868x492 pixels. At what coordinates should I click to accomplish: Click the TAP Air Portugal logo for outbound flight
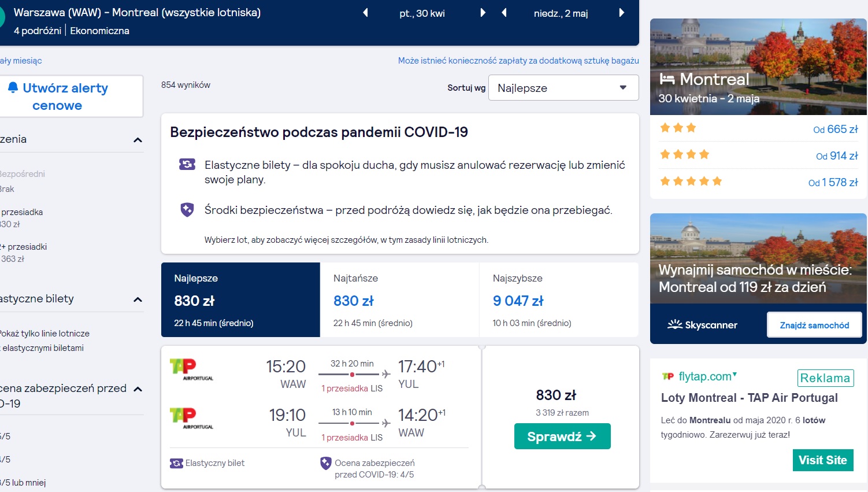click(191, 369)
